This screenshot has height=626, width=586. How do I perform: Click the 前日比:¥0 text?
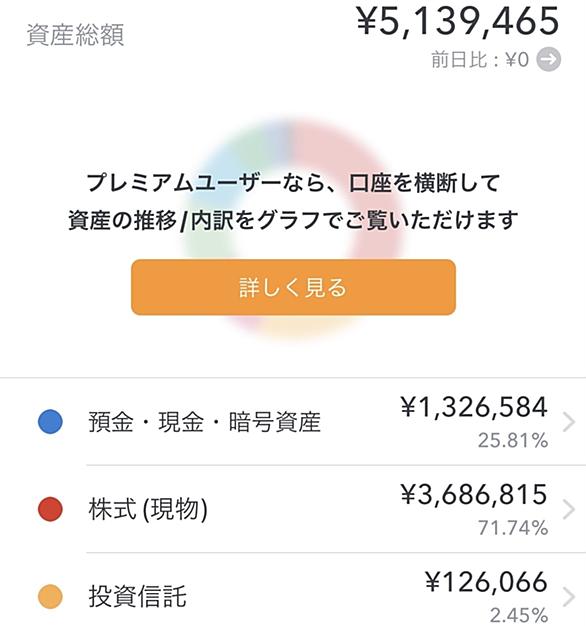coord(480,60)
